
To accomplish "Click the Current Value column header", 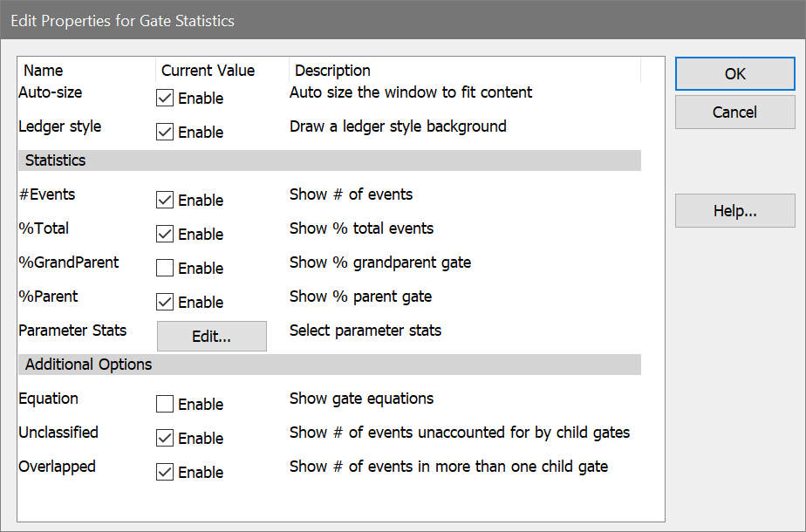I will 208,71.
